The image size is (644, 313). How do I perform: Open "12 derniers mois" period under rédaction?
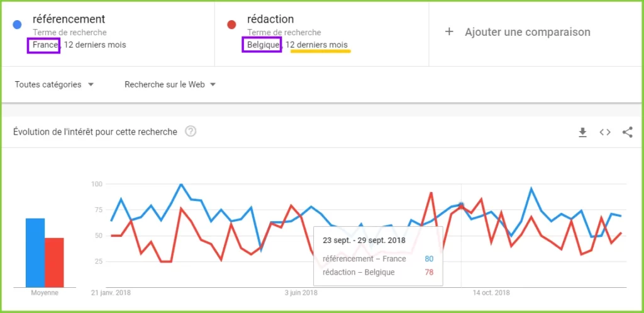tap(316, 45)
